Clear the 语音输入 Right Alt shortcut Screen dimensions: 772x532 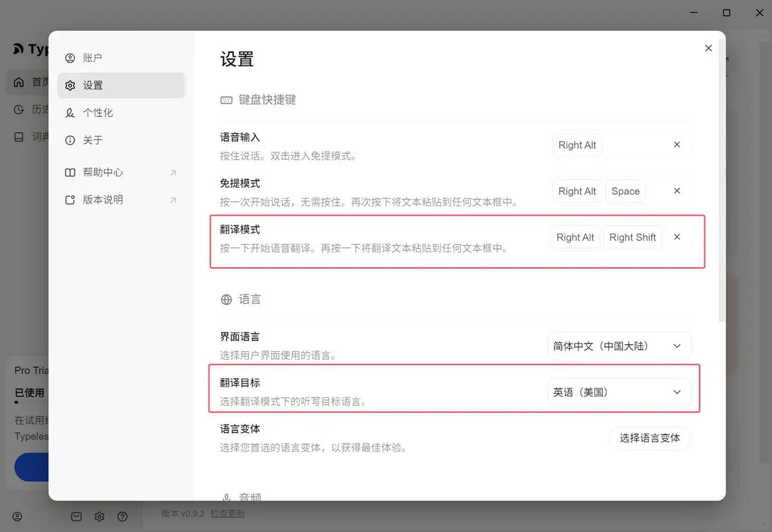point(677,145)
